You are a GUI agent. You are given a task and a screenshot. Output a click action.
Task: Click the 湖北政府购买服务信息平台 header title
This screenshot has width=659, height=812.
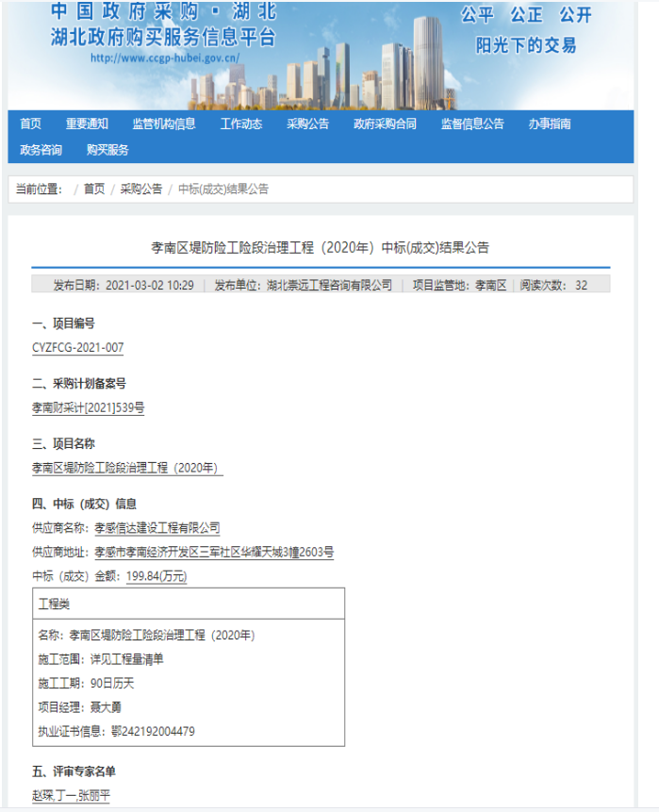(163, 37)
